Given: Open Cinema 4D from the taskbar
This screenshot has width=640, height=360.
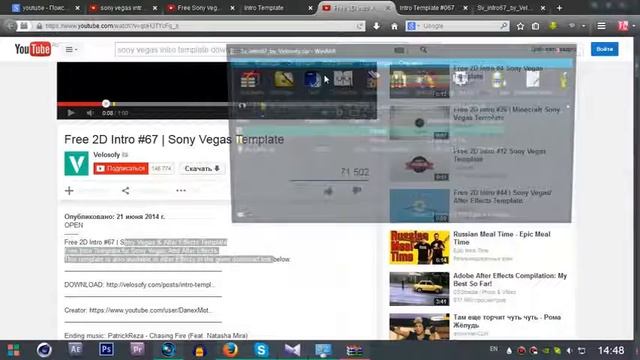Looking at the screenshot, I should tap(44, 350).
